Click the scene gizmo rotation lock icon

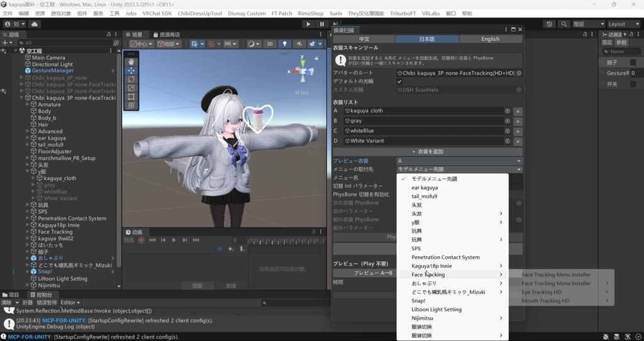(316, 58)
